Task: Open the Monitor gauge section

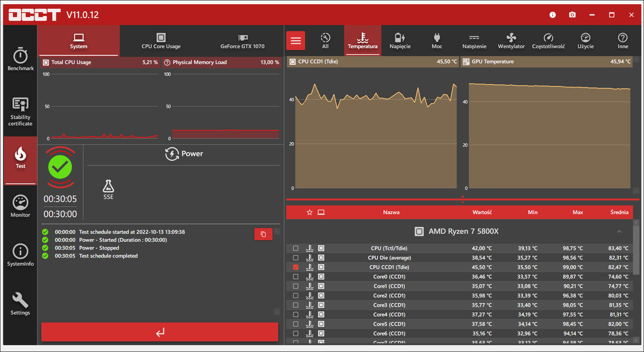Action: pyautogui.click(x=20, y=206)
